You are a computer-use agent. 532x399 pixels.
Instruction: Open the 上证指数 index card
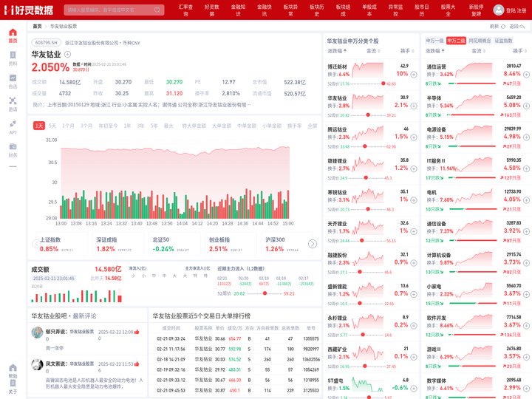61,245
